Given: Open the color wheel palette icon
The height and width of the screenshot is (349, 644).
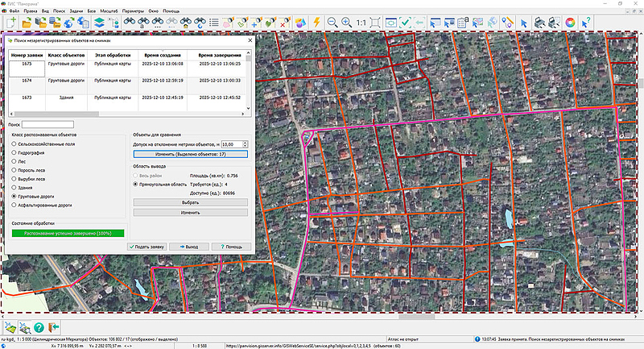Looking at the screenshot, I should click(571, 23).
